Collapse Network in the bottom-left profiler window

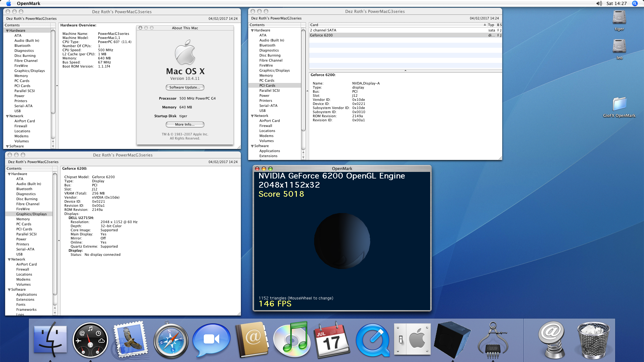pyautogui.click(x=9, y=260)
